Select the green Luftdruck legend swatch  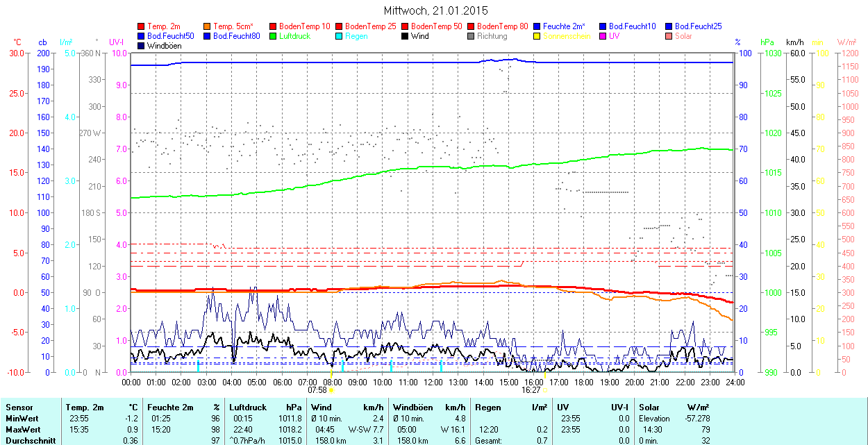coord(274,36)
